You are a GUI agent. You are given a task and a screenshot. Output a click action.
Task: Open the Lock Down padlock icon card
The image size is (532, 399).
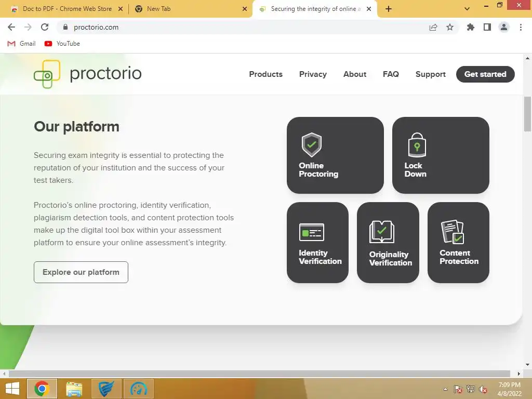[x=441, y=155]
